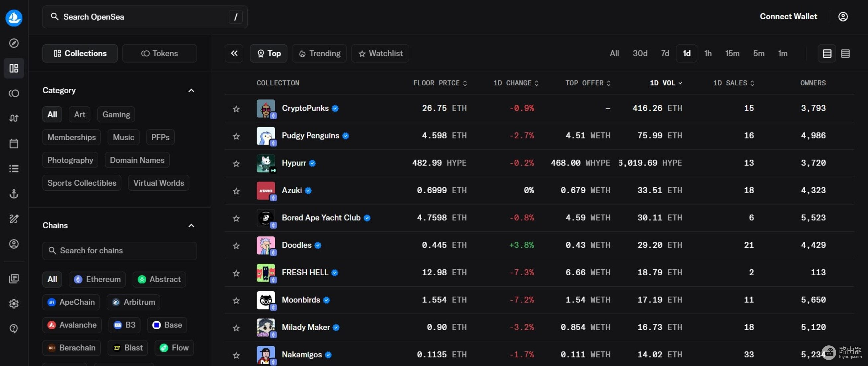Filter category by Domain Names
The height and width of the screenshot is (366, 868).
137,160
